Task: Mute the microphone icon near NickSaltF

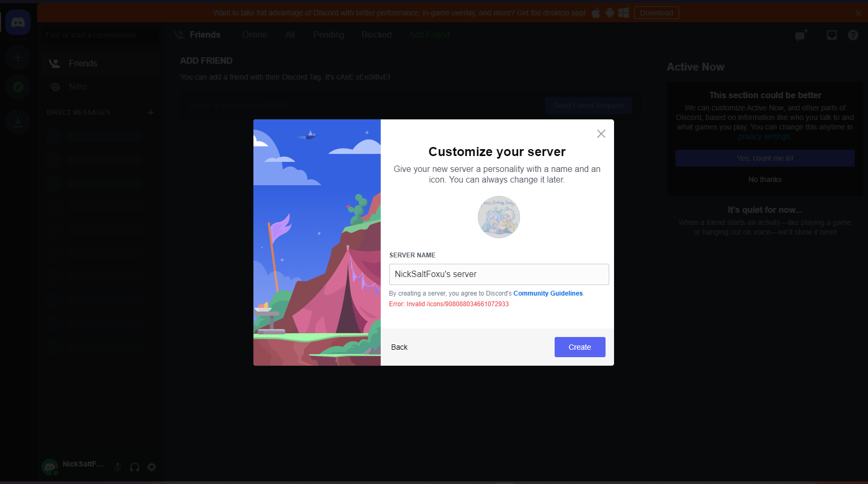Action: coord(117,466)
